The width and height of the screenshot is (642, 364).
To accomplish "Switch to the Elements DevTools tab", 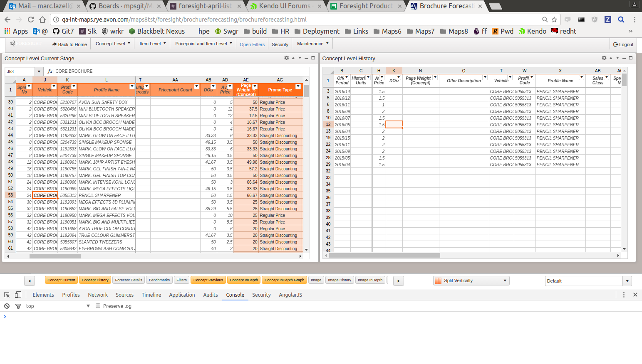I will (x=43, y=295).
